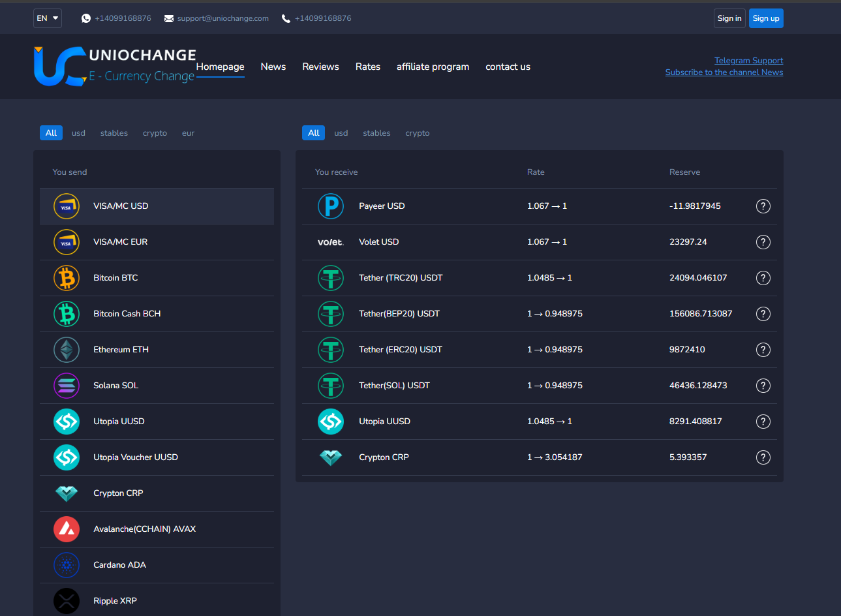The height and width of the screenshot is (616, 841).
Task: Click the Tether (ERC20) USDT icon
Action: point(331,350)
